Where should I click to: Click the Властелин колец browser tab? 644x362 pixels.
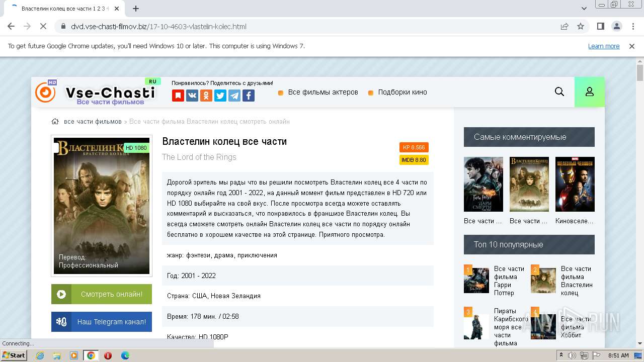pyautogui.click(x=64, y=9)
